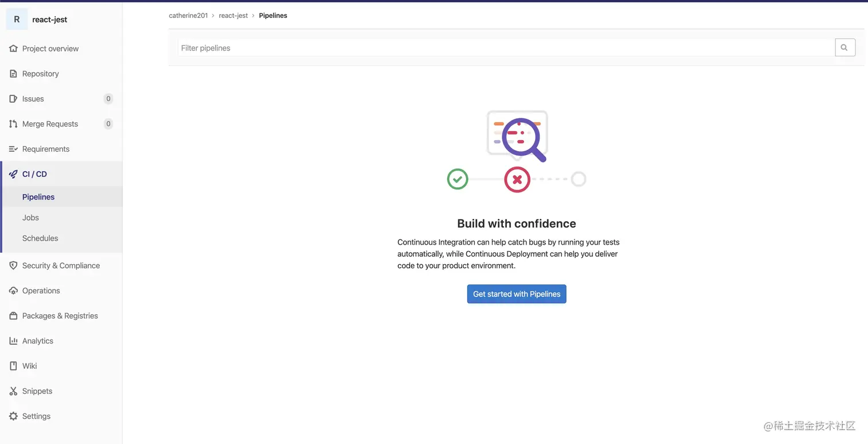868x444 pixels.
Task: Click the Settings gear icon
Action: click(x=13, y=416)
